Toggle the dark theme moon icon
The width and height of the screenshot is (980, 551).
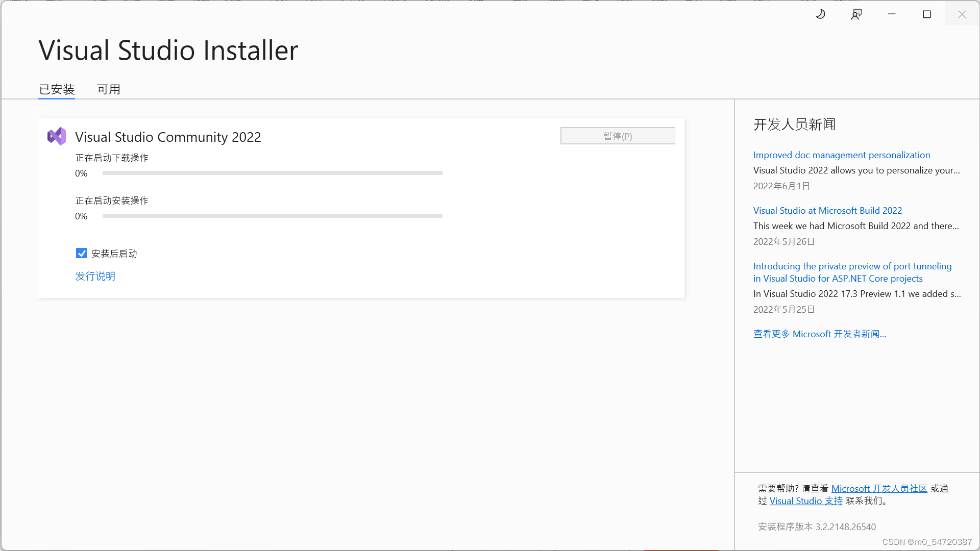tap(820, 14)
